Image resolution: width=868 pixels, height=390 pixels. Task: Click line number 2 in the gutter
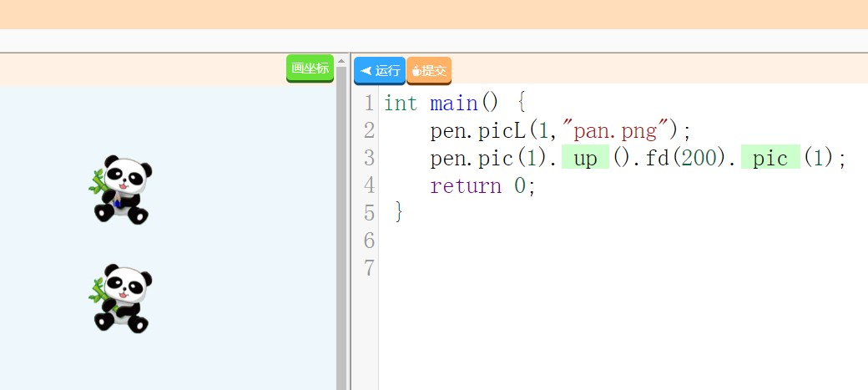click(369, 131)
